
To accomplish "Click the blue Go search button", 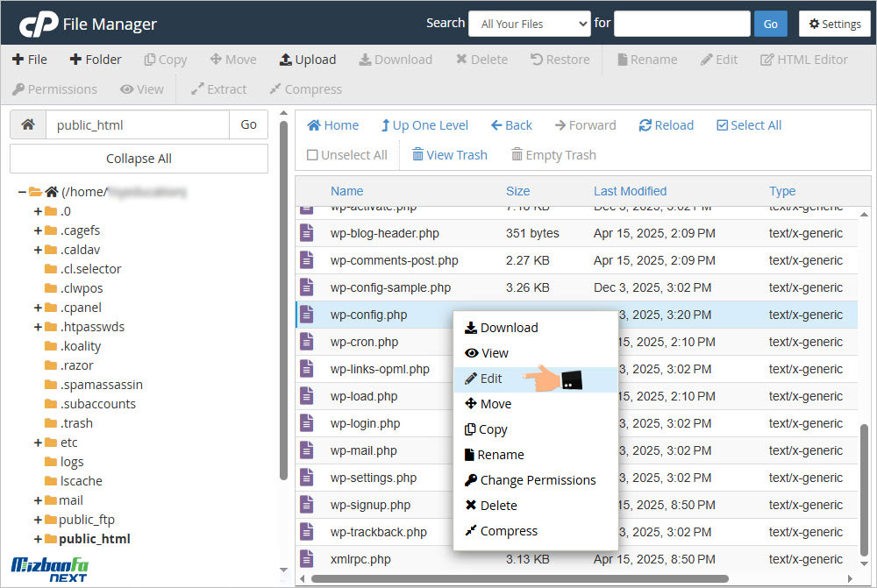I will point(770,24).
